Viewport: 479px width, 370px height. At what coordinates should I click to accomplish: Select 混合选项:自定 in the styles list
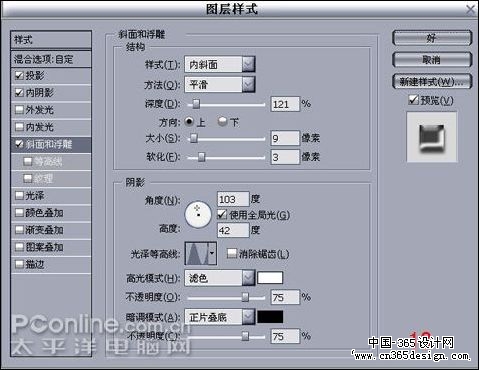coord(51,59)
